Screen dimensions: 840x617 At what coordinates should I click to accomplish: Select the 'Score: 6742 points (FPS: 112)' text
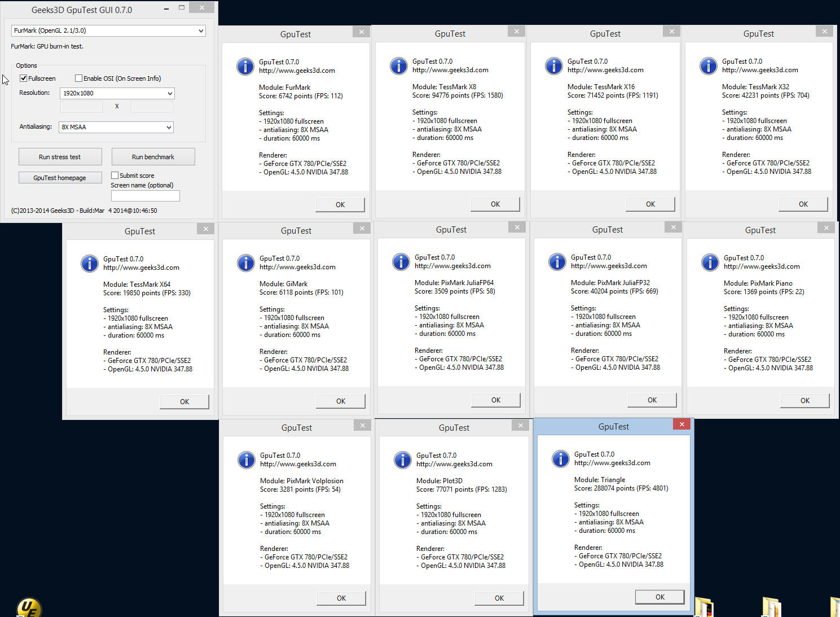[301, 96]
